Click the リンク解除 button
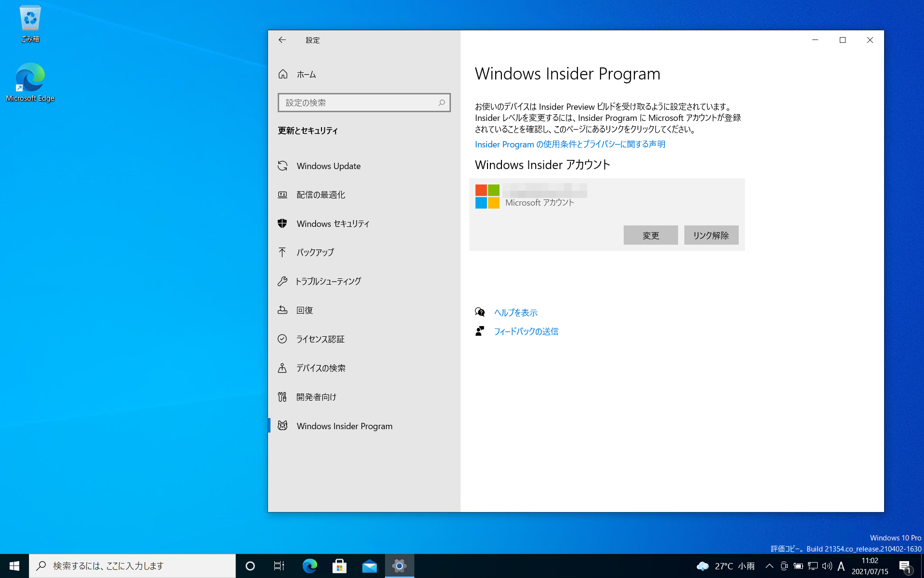Image resolution: width=924 pixels, height=578 pixels. coord(711,235)
